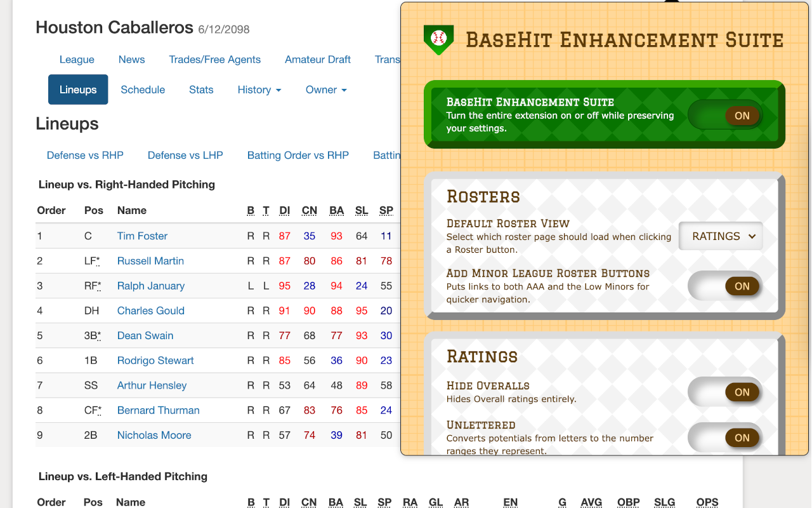Select the Stats tab
Viewport: 812px width, 508px height.
201,90
